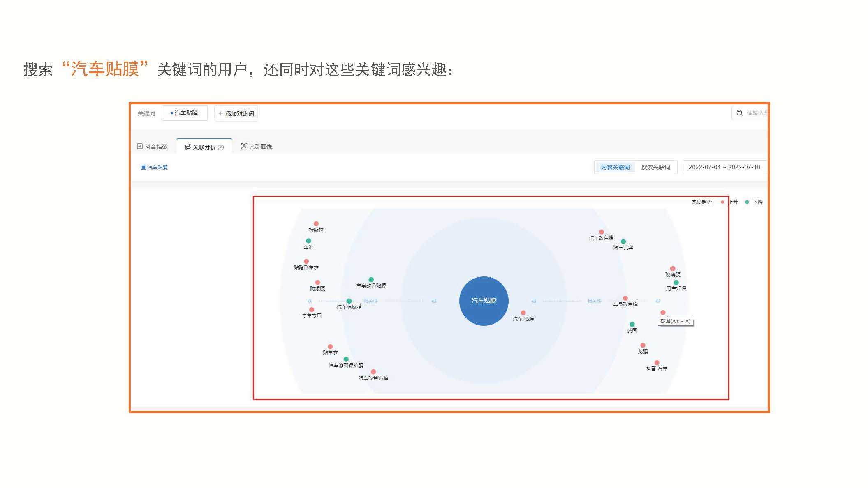Click the red node above the 截图 tooltip

tap(663, 313)
